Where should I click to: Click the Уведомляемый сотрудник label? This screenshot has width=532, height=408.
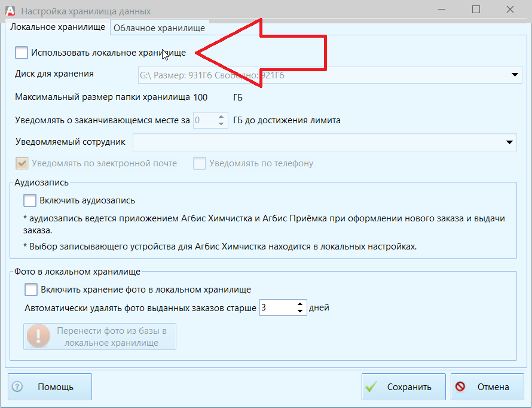click(71, 142)
